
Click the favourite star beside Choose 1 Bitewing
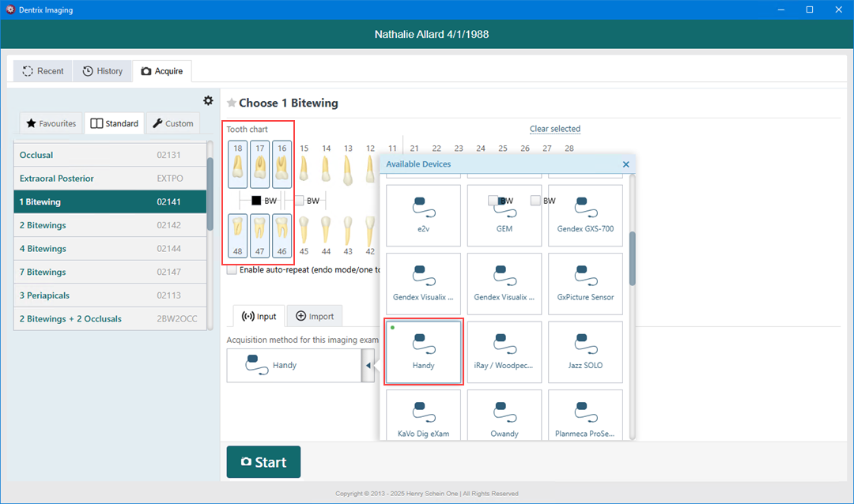coord(232,103)
